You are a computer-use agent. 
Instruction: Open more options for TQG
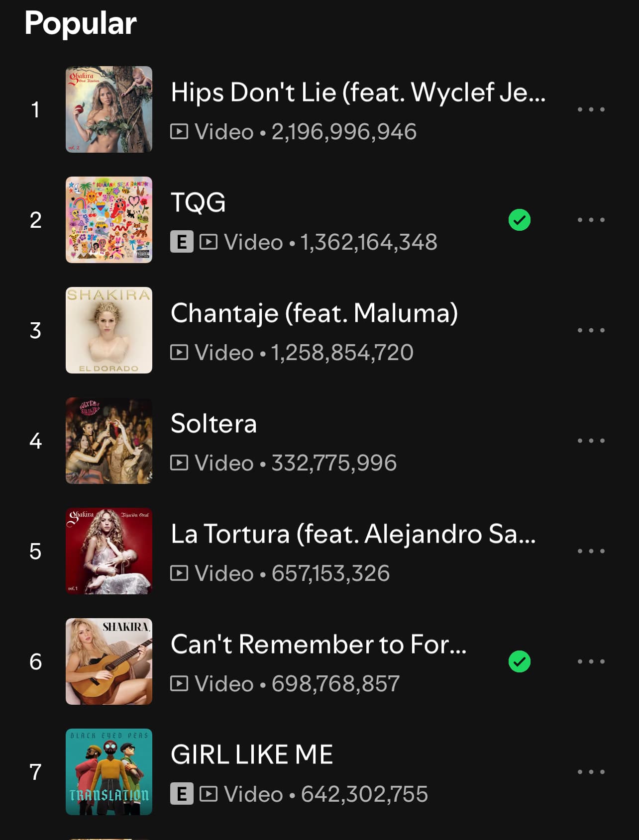pos(591,220)
